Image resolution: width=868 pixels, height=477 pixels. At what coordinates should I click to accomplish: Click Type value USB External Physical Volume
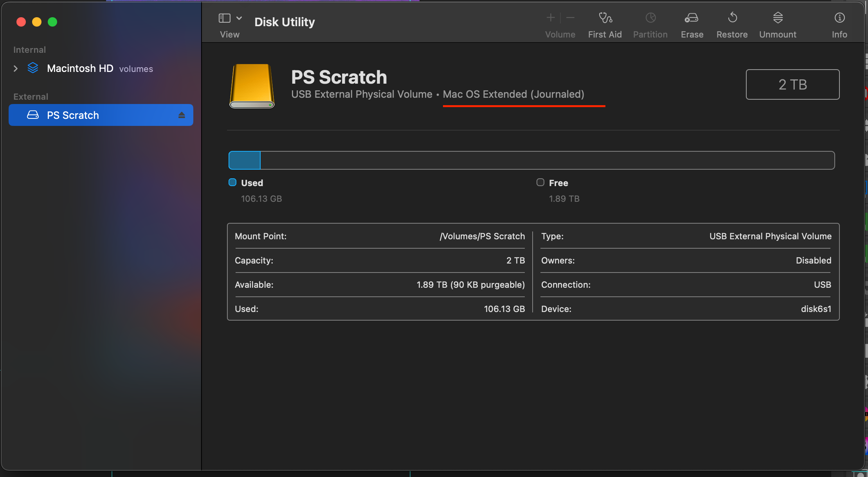[x=770, y=236]
